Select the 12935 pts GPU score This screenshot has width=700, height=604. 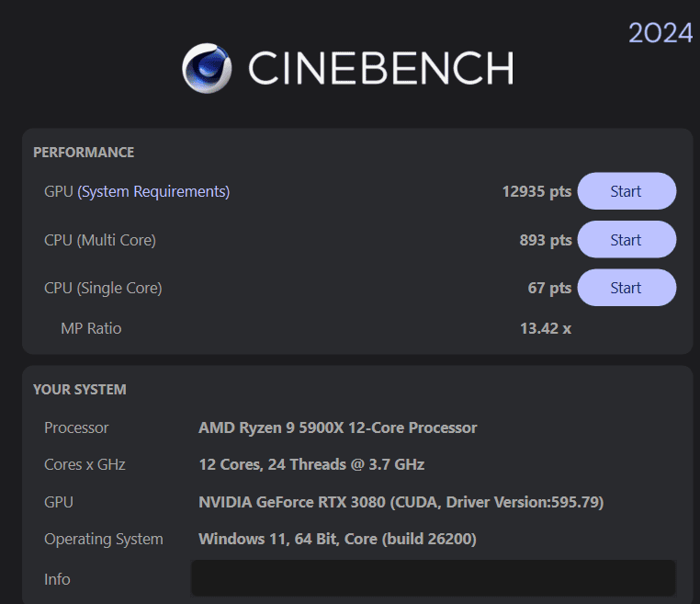coord(536,191)
